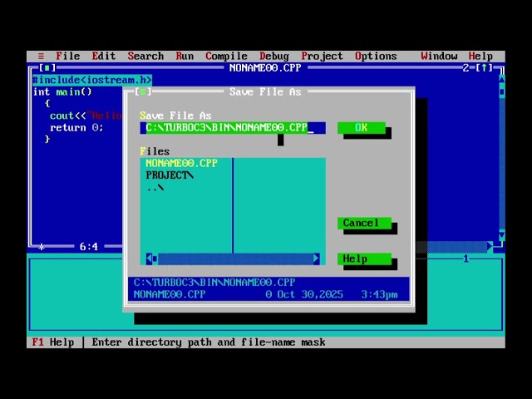The image size is (532, 399).
Task: Click the message window number 1
Action: (x=465, y=259)
